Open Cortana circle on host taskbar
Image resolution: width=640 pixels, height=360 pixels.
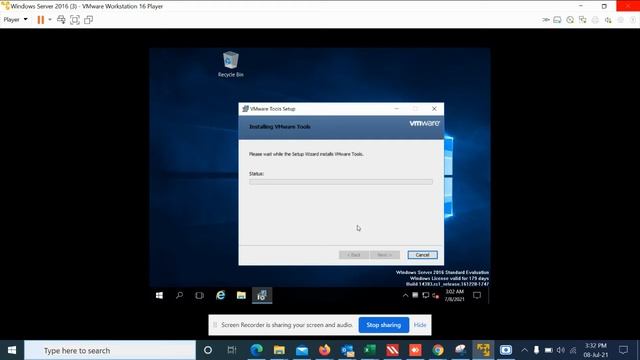[x=208, y=350]
